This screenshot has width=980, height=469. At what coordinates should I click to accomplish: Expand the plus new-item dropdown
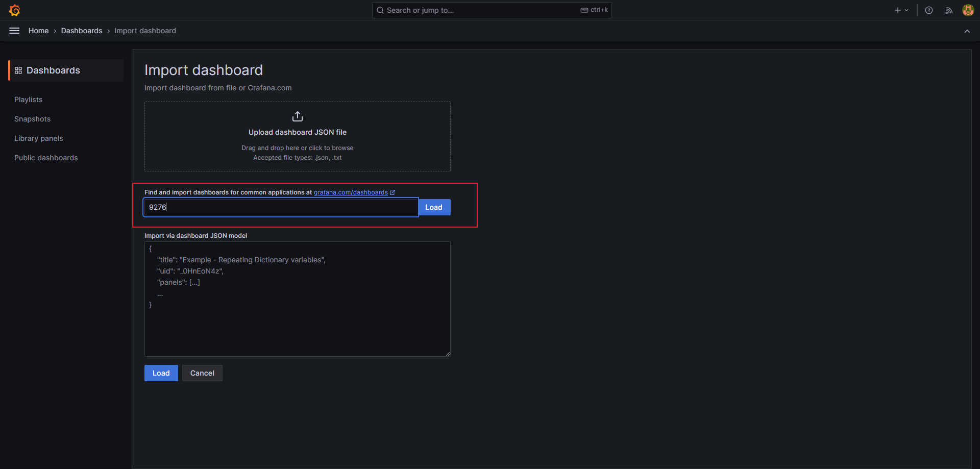click(901, 10)
